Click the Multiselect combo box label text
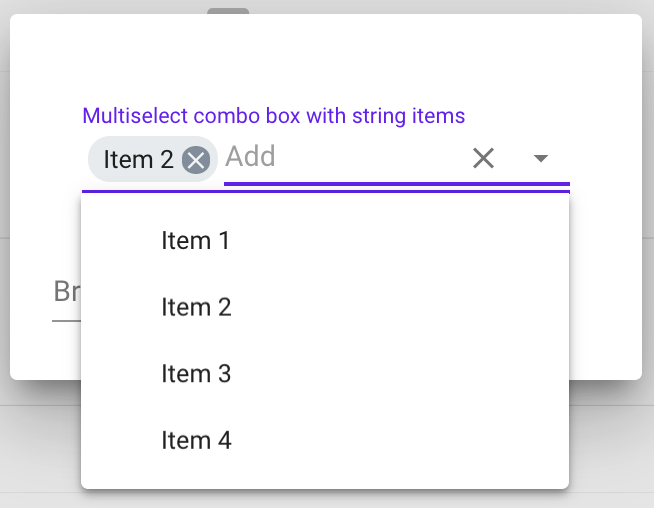 273,116
